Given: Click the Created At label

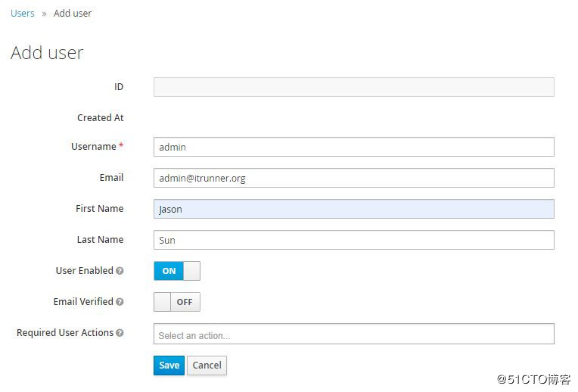Looking at the screenshot, I should click(x=100, y=118).
